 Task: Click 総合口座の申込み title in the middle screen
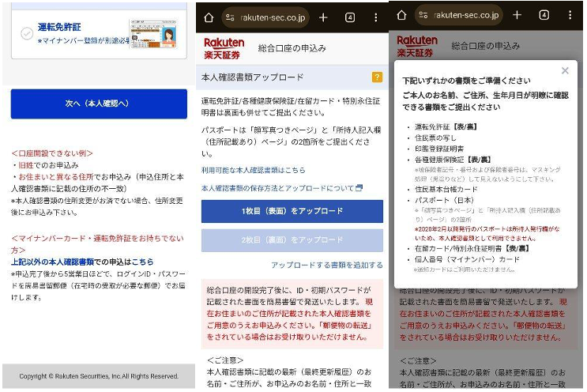(292, 48)
